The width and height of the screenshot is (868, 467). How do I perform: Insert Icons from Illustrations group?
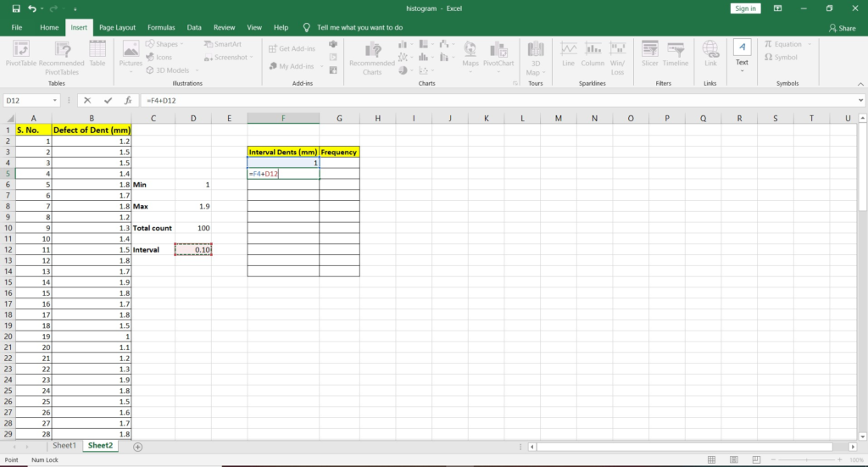pos(159,57)
